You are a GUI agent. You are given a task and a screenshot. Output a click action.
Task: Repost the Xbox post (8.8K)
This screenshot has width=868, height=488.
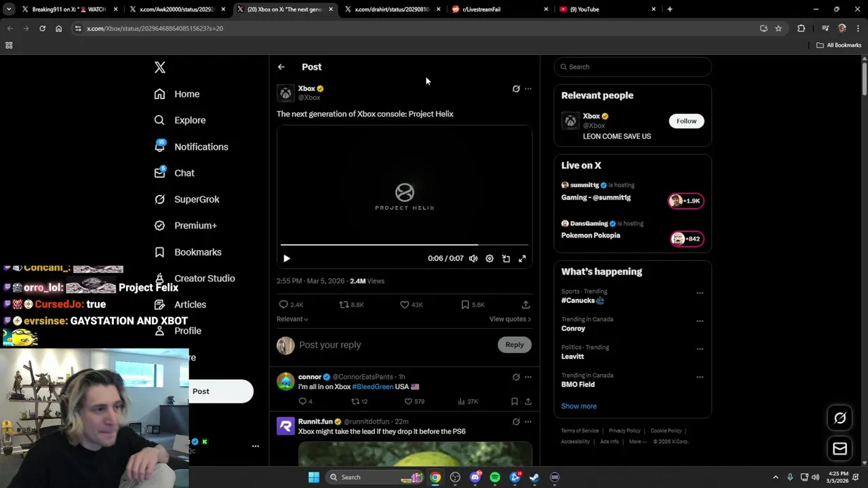[x=351, y=305]
